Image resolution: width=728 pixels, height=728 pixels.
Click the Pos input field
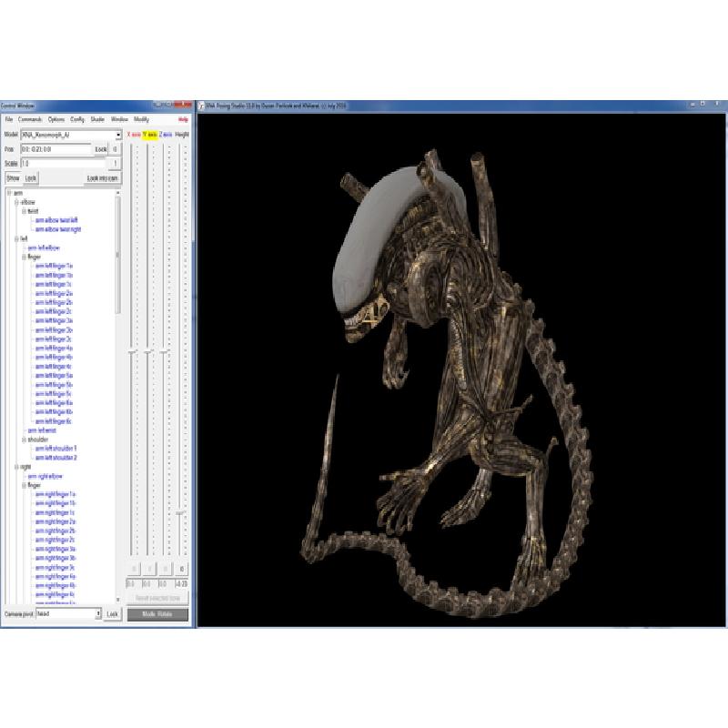(56, 149)
